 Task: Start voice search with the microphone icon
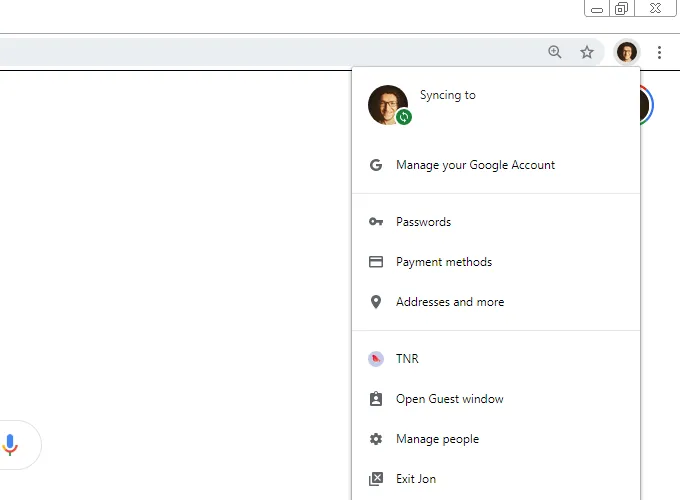(x=11, y=445)
